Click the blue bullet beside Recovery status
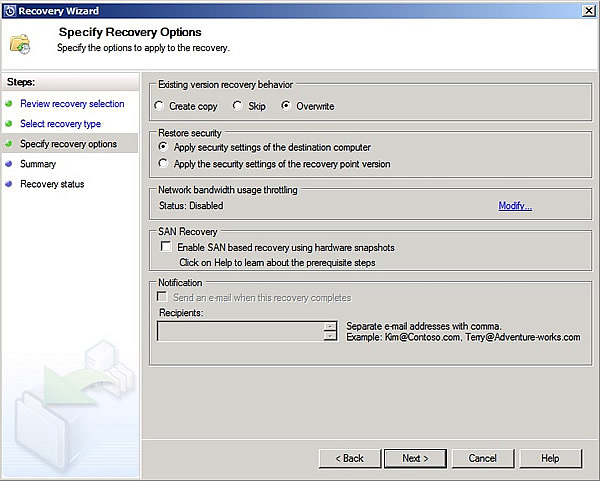 tap(9, 184)
